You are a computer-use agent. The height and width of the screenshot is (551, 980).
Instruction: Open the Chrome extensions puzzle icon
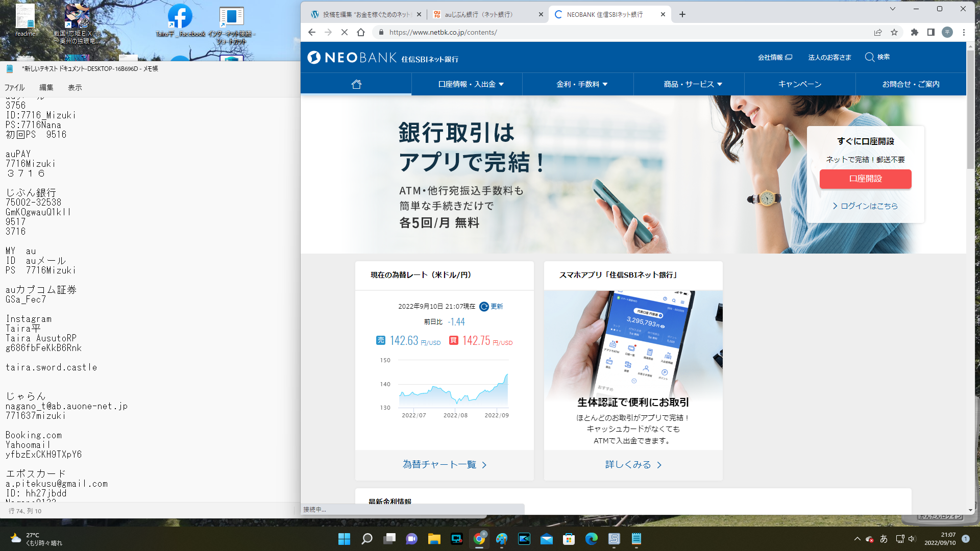coord(915,32)
